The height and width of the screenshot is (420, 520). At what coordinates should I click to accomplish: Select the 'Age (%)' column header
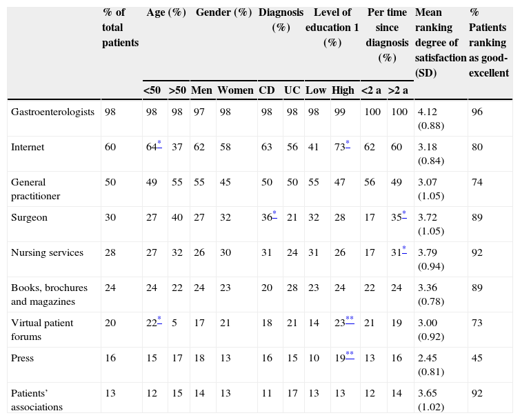166,13
